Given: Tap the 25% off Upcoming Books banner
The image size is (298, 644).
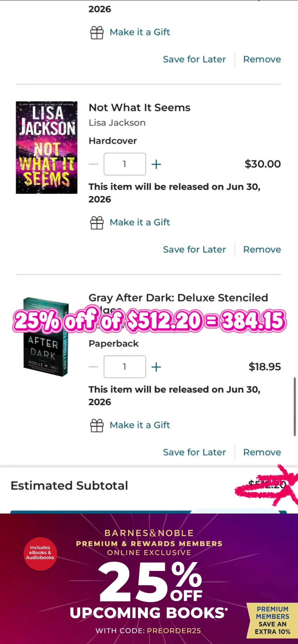Looking at the screenshot, I should coord(149,579).
